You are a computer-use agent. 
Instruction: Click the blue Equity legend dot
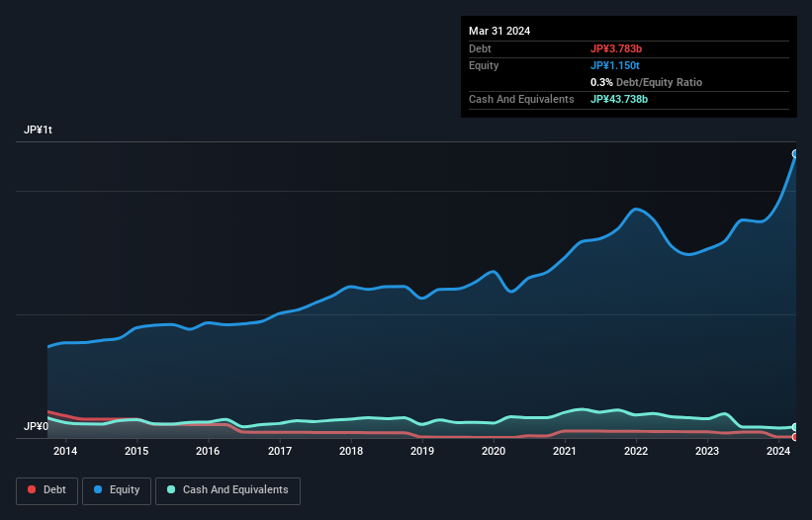(x=98, y=489)
